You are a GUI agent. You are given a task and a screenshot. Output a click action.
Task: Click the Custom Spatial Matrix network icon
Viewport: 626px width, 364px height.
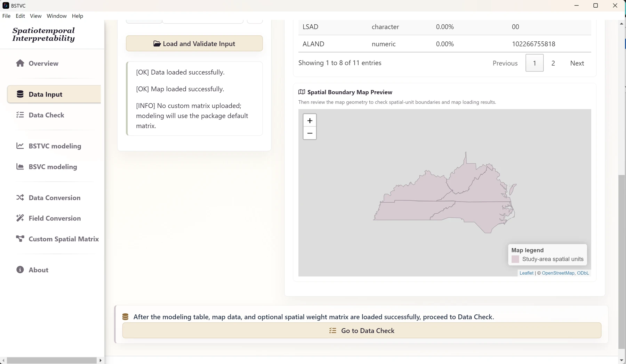click(x=20, y=239)
